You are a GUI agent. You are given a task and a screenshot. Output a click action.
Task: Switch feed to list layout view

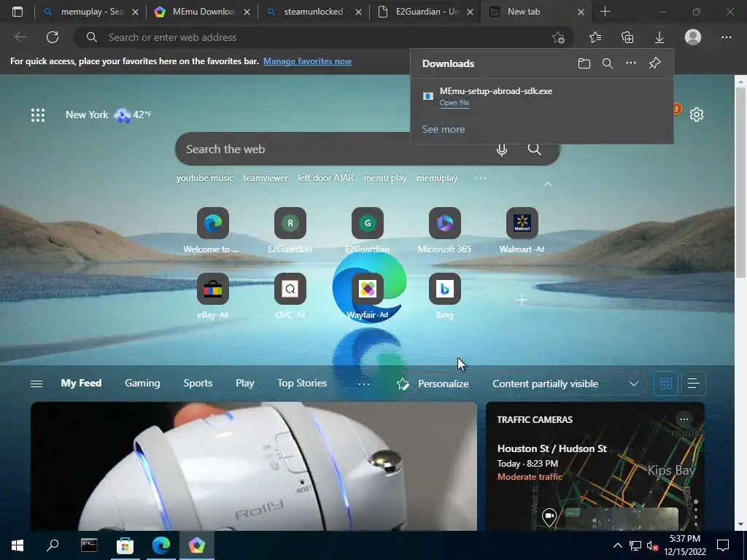[x=693, y=384]
